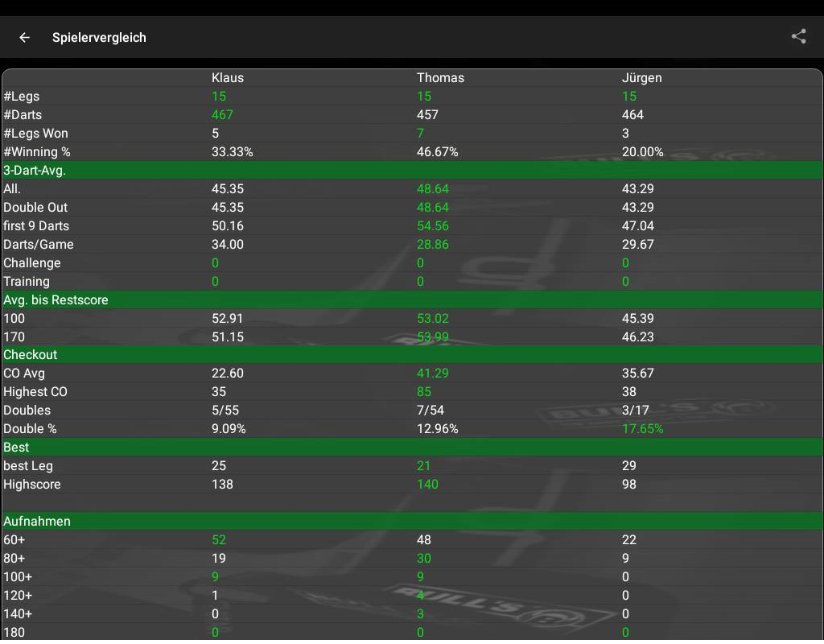Tap the Avg. bis Restscore section header
Image resolution: width=824 pixels, height=644 pixels.
(56, 299)
